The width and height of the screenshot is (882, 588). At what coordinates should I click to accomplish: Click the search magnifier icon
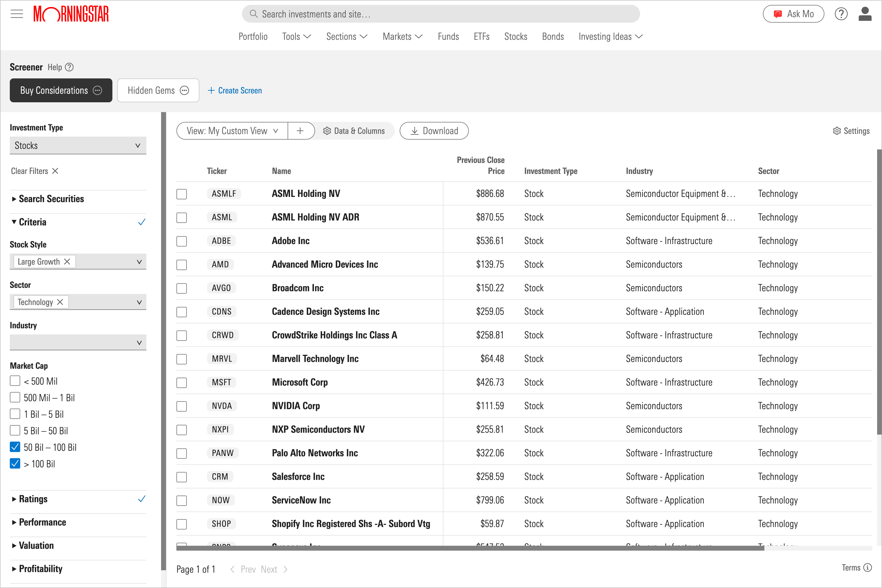(254, 14)
